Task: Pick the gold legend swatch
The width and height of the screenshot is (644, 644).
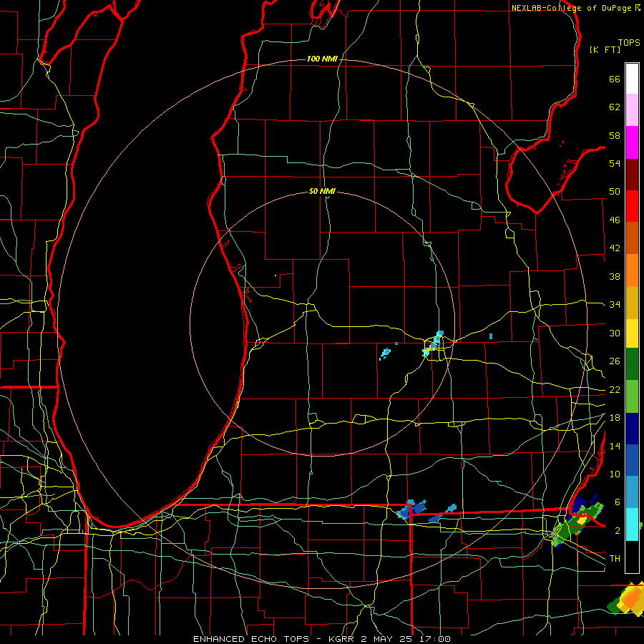Action: coord(632,303)
